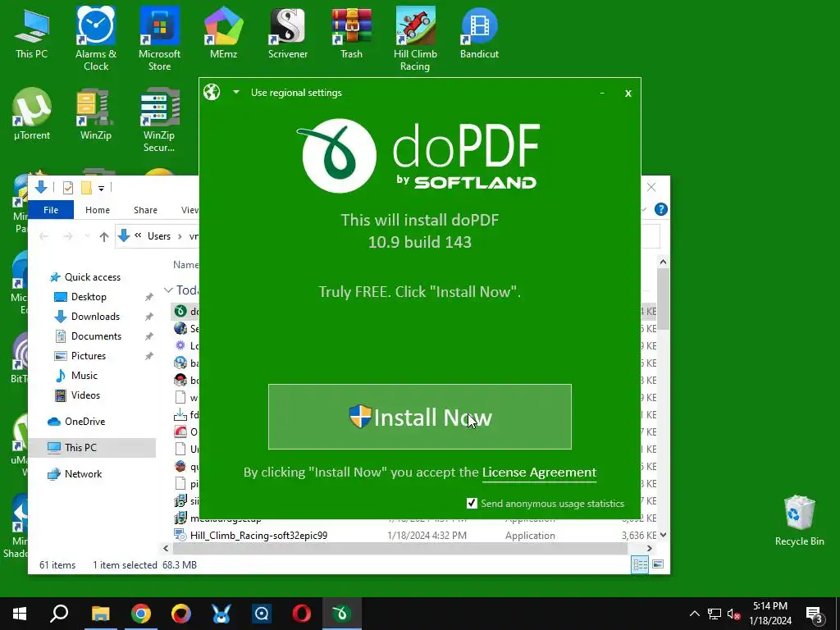The image size is (840, 630).
Task: Collapse the Today group in file list
Action: tap(168, 290)
